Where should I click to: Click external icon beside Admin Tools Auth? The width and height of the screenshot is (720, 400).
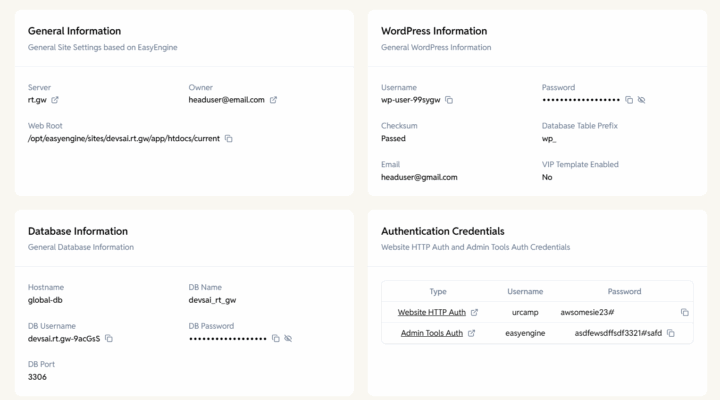[x=471, y=333]
